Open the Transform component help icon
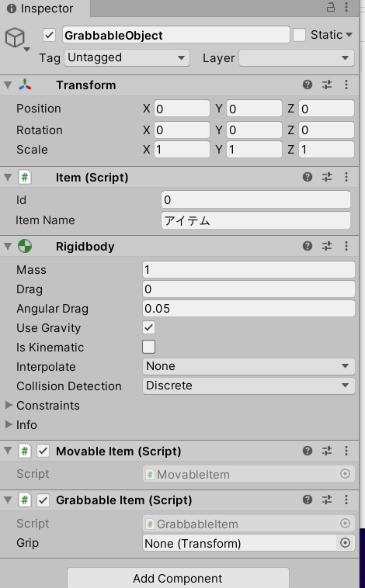 coord(308,85)
